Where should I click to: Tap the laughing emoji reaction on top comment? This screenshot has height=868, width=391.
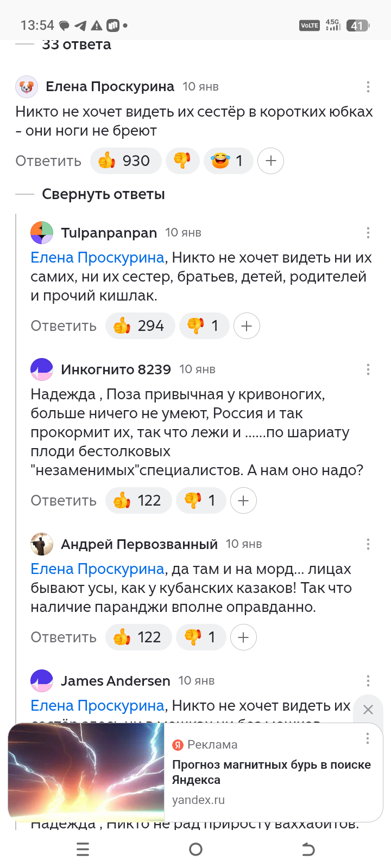(x=228, y=161)
